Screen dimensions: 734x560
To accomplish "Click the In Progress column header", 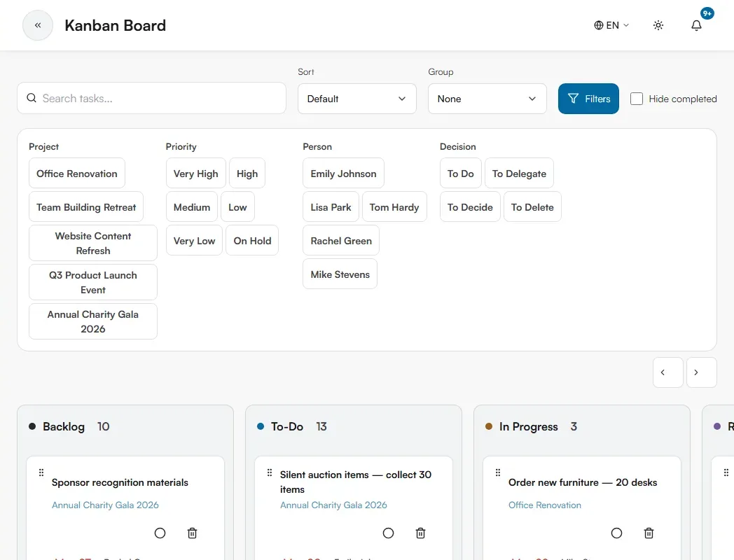I will tap(529, 427).
